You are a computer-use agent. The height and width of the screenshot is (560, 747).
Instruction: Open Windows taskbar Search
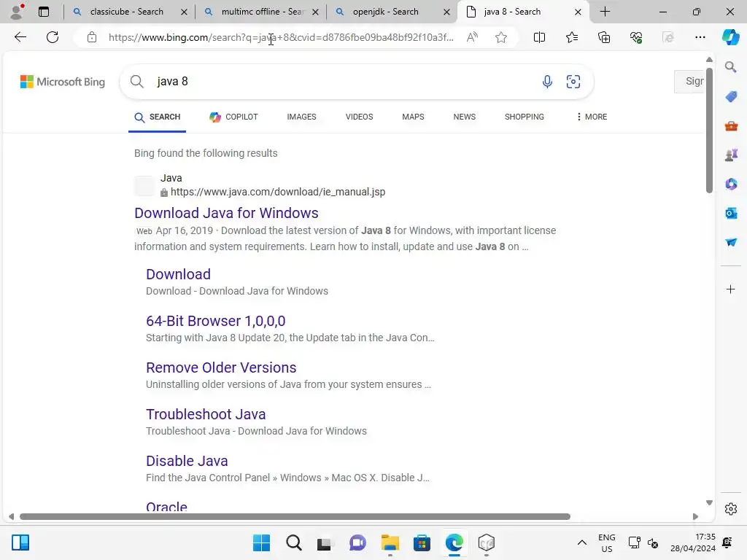click(294, 542)
